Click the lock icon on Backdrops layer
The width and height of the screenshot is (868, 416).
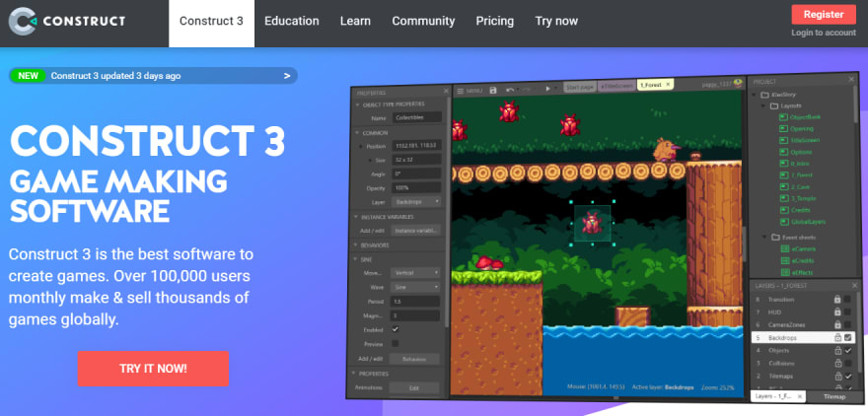tap(837, 337)
